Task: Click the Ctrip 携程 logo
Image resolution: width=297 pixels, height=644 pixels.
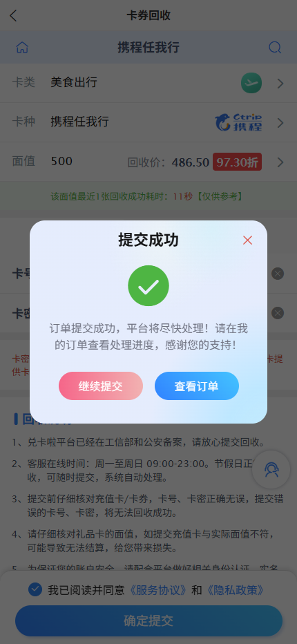Action: coord(238,122)
